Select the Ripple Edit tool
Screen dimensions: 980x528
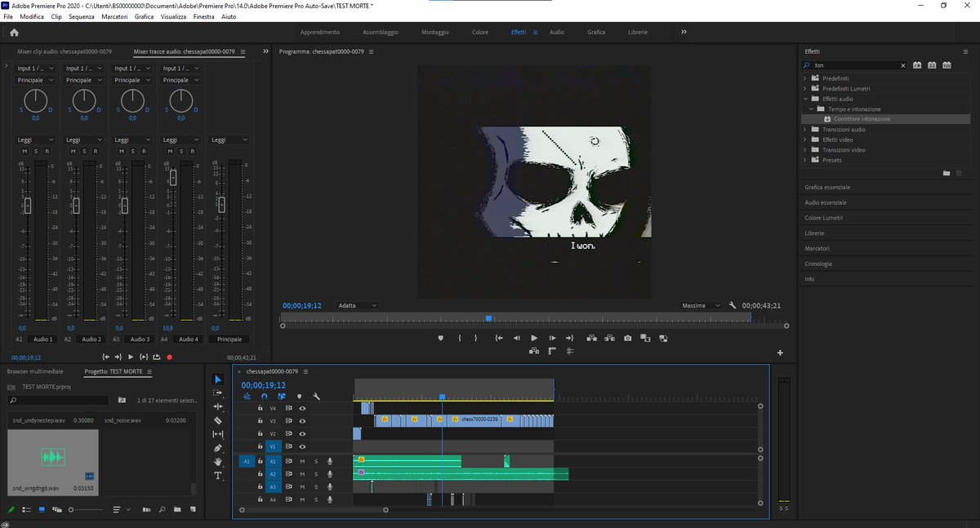tap(218, 406)
